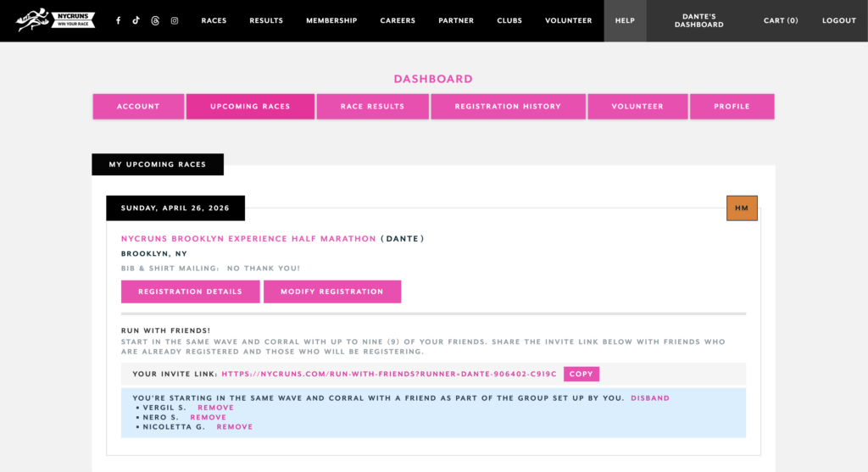Remove Vergil S. from the group
868x472 pixels.
pyautogui.click(x=215, y=408)
